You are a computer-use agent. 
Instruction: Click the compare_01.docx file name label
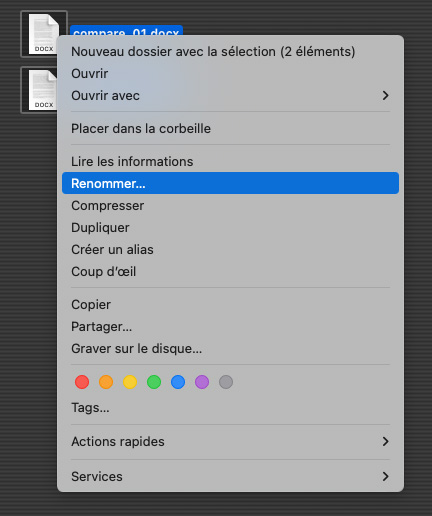coord(126,31)
